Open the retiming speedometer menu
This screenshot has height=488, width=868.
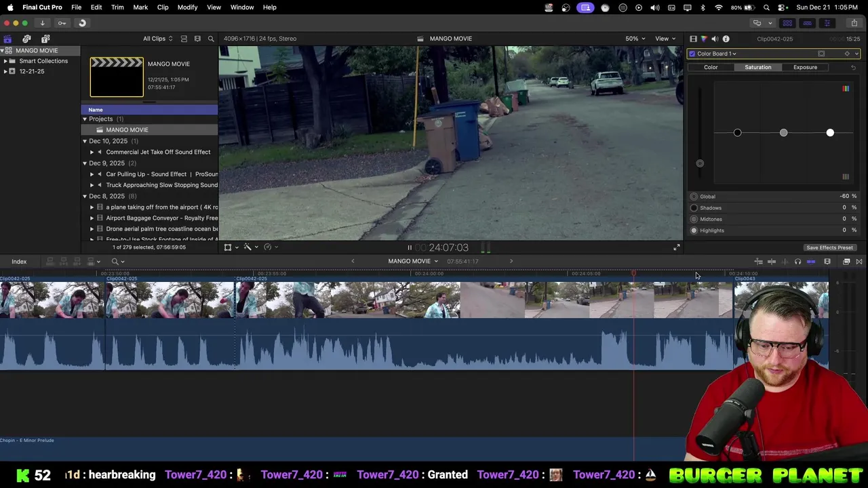pos(270,247)
